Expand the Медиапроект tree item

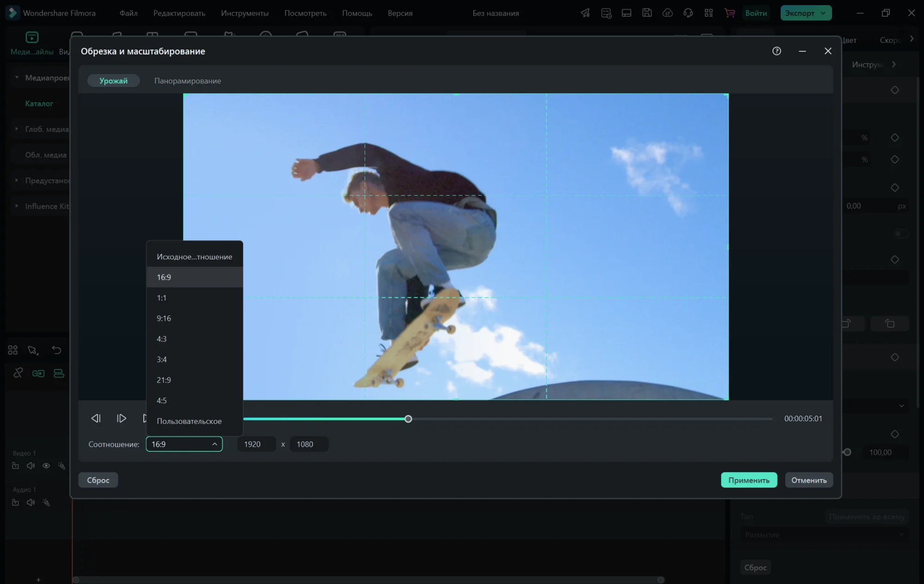tap(17, 77)
